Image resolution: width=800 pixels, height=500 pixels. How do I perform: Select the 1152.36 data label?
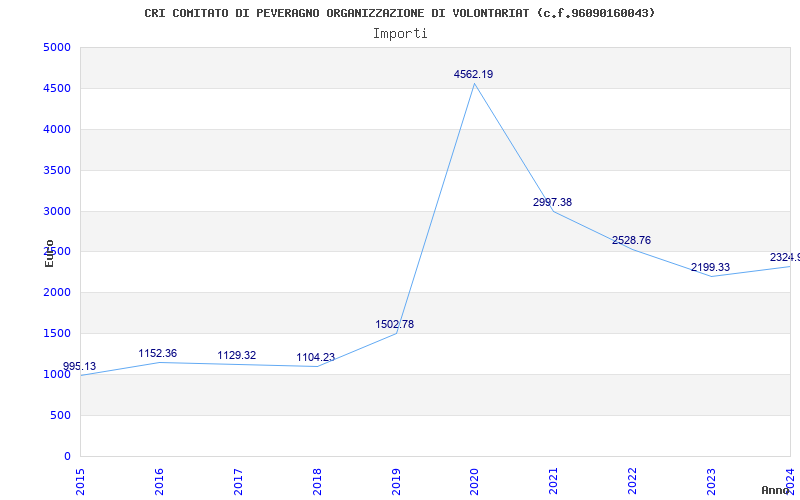click(x=158, y=354)
